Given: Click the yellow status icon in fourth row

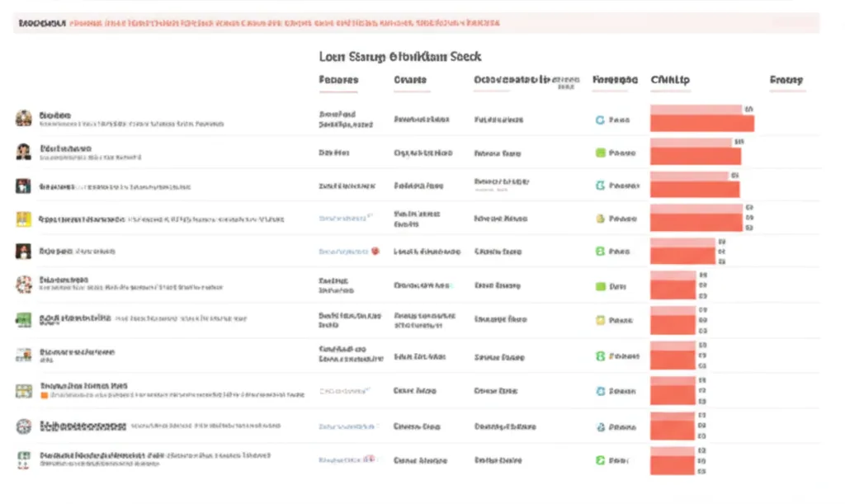Looking at the screenshot, I should [600, 219].
